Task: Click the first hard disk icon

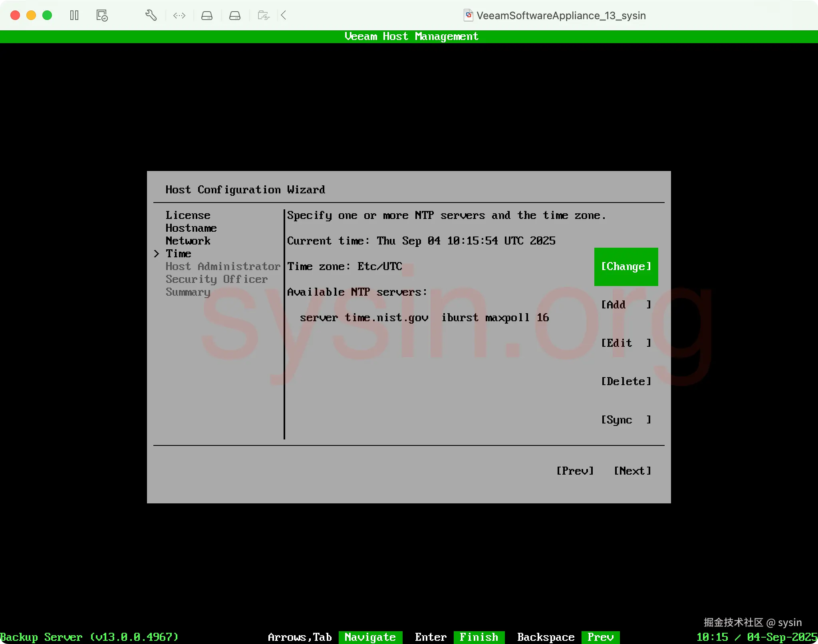Action: pyautogui.click(x=206, y=16)
